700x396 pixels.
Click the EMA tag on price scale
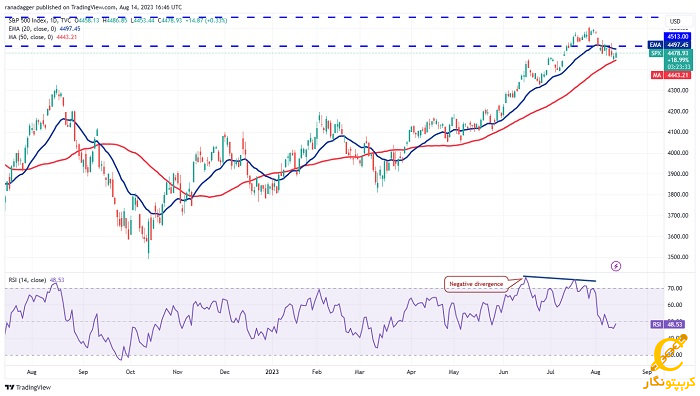coord(655,45)
